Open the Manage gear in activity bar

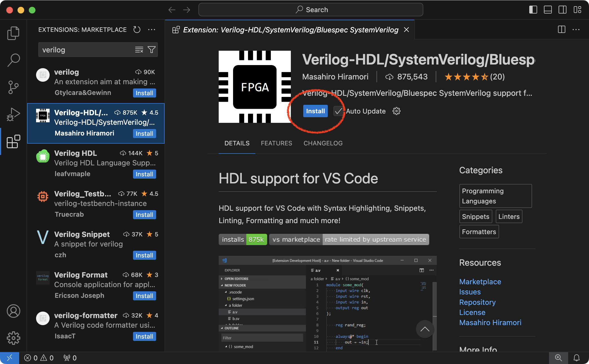click(13, 338)
